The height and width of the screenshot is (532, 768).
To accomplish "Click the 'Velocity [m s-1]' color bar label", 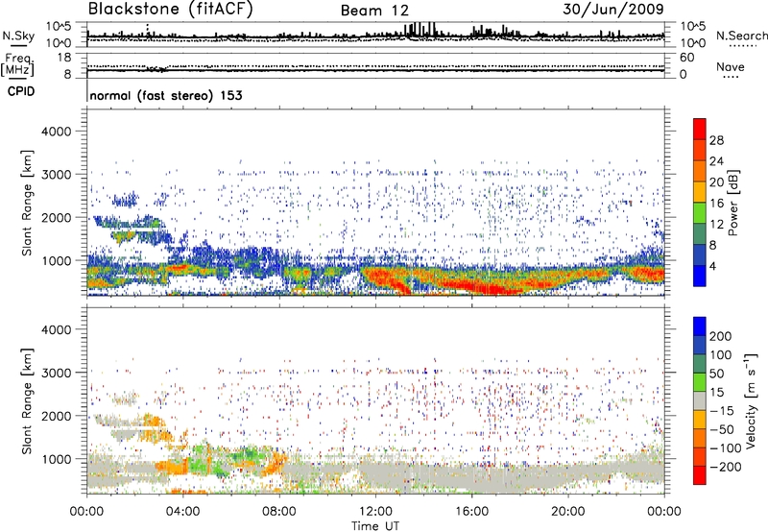I will [x=751, y=400].
